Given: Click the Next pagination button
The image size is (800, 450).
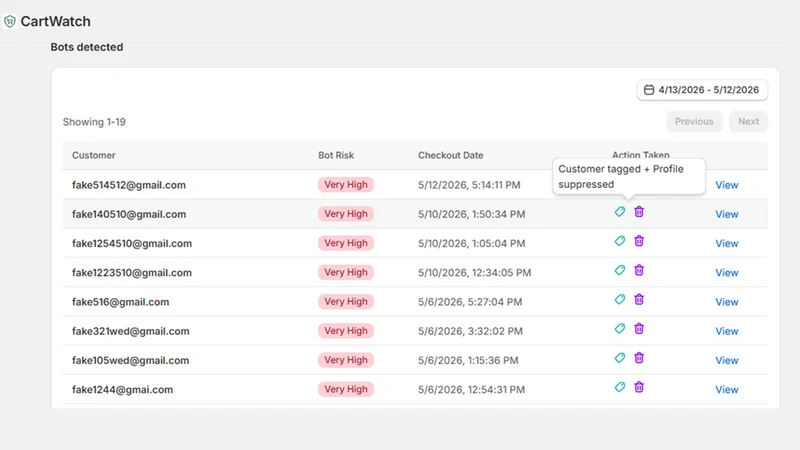Looking at the screenshot, I should tap(748, 121).
